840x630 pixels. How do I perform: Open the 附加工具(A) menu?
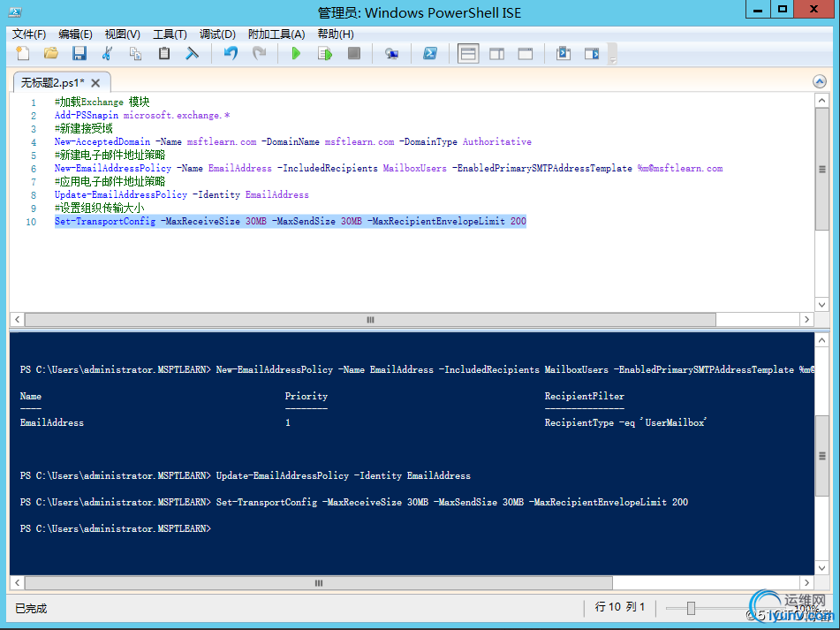coord(276,34)
